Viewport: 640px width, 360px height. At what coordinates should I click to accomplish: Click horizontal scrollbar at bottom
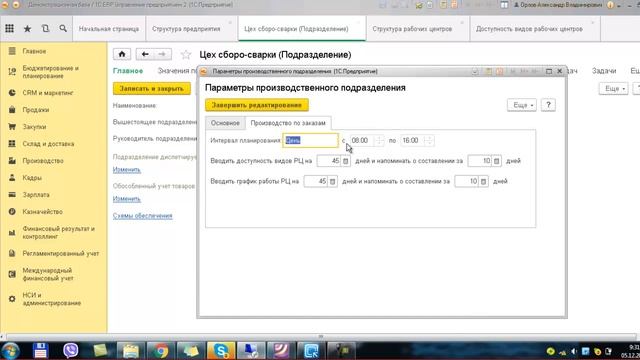320,337
